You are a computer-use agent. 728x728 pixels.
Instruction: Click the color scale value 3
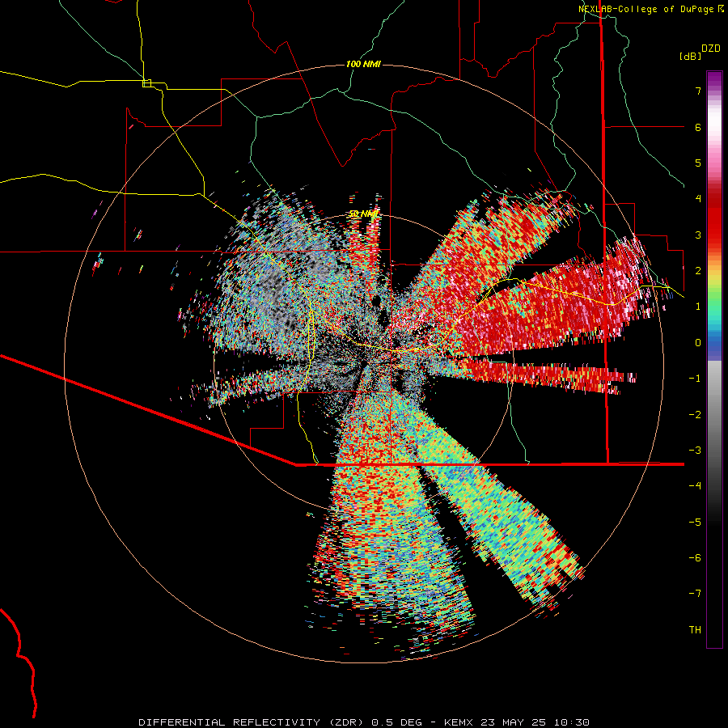pyautogui.click(x=698, y=235)
